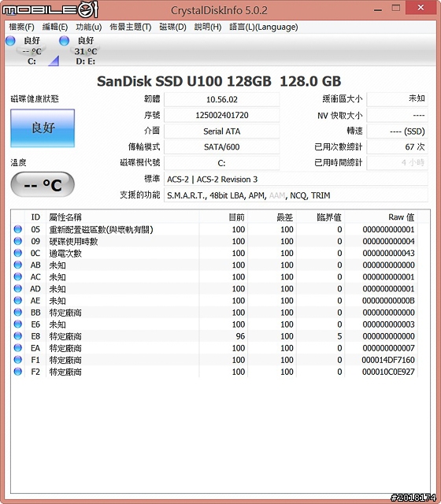Viewport: 441px width, 504px height.
Task: Click current value 96 in row E8
Action: pos(240,336)
